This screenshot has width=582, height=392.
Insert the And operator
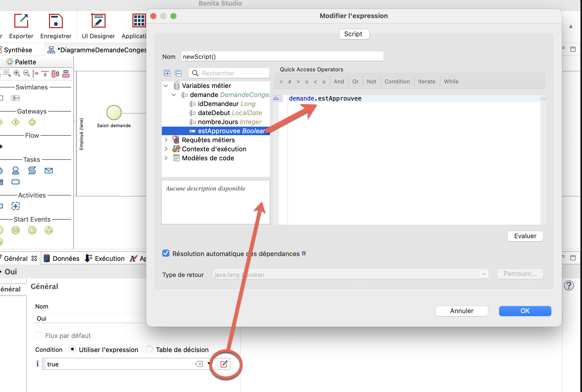pos(339,81)
